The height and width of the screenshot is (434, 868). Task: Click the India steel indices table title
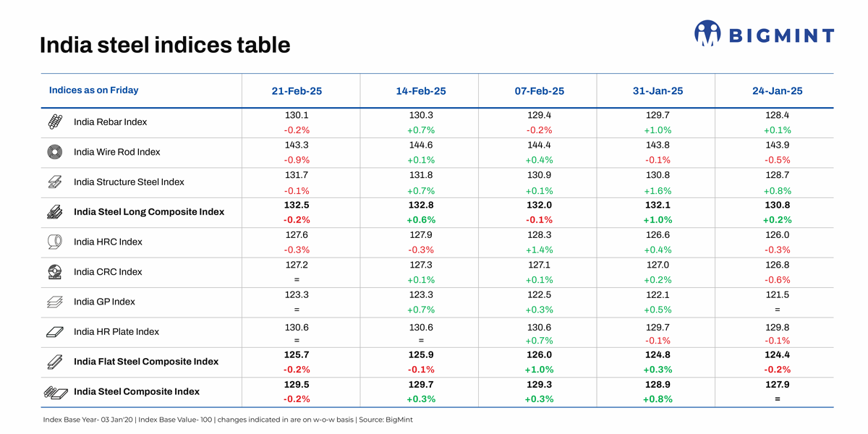165,45
